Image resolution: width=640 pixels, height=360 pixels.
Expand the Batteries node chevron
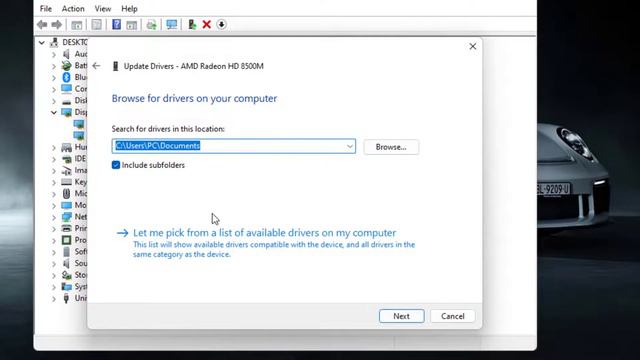point(54,66)
